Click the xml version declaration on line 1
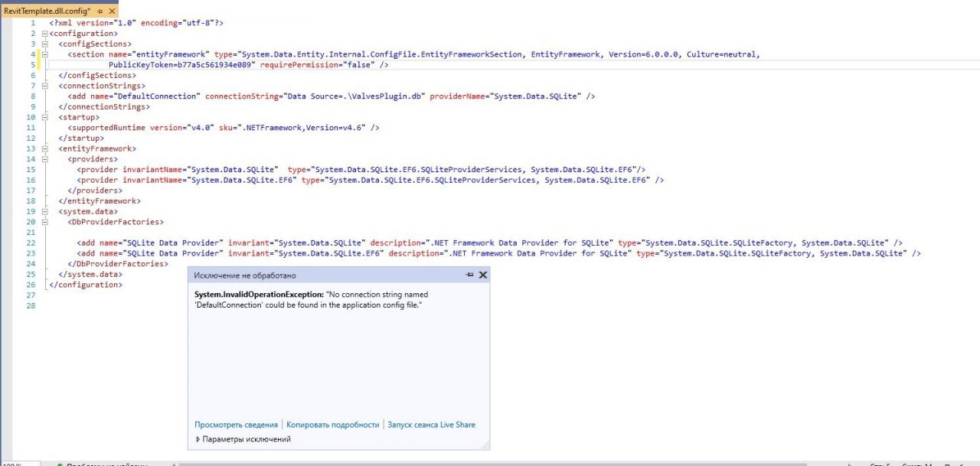This screenshot has width=980, height=466. (x=136, y=24)
